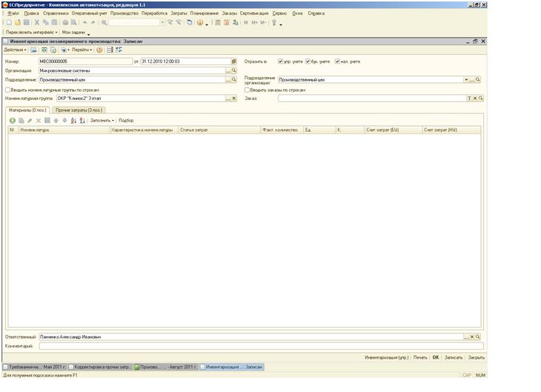Switch to Корректировка прочих затр. window tab
541x392 pixels.
[100, 367]
